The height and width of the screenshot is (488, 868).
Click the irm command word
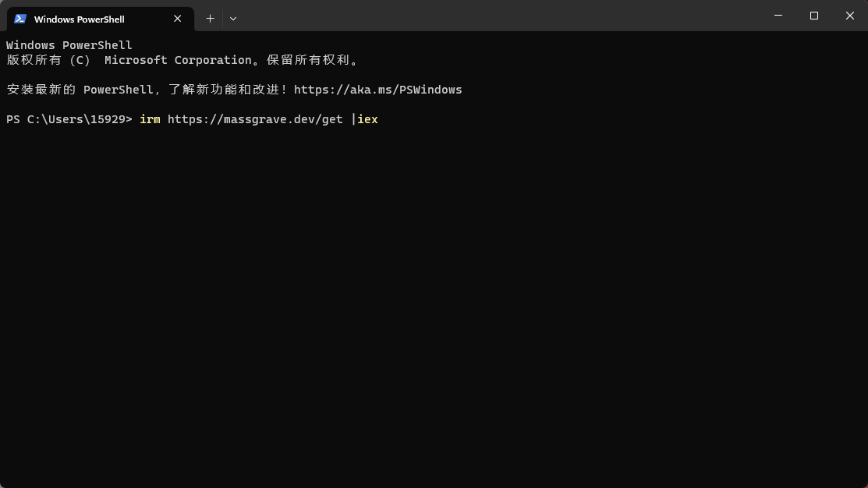click(x=150, y=119)
